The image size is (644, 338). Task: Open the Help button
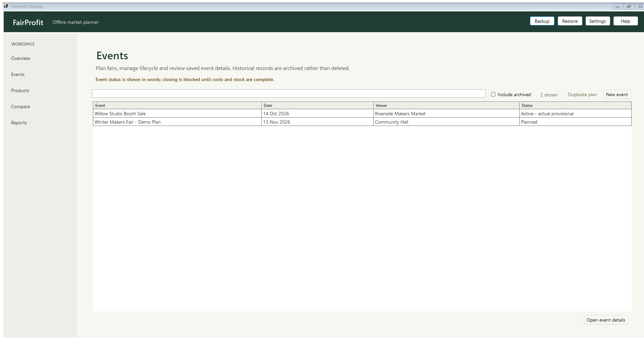pyautogui.click(x=625, y=21)
